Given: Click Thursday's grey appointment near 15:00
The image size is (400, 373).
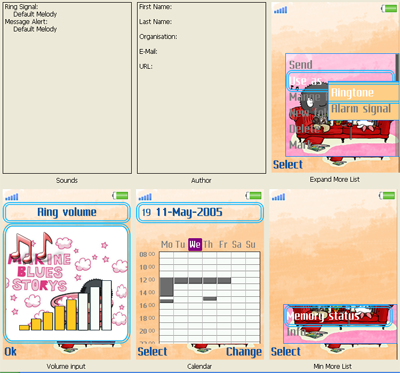Looking at the screenshot, I should [x=210, y=299].
